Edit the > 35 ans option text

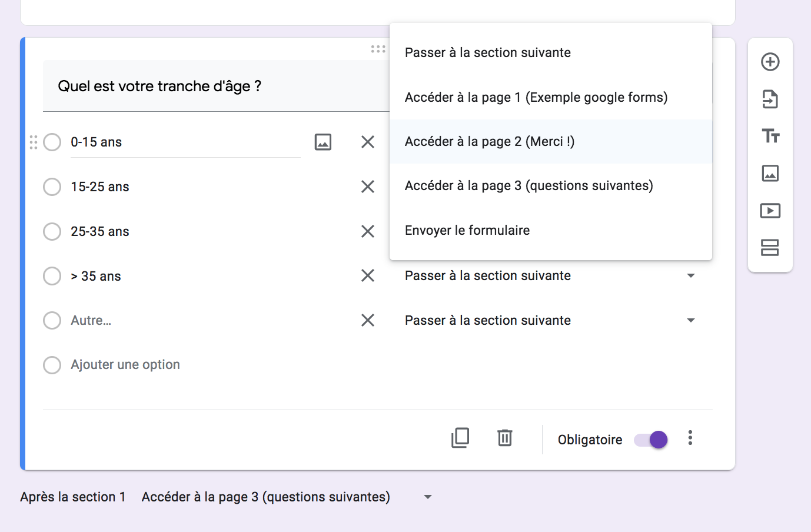[x=96, y=276]
